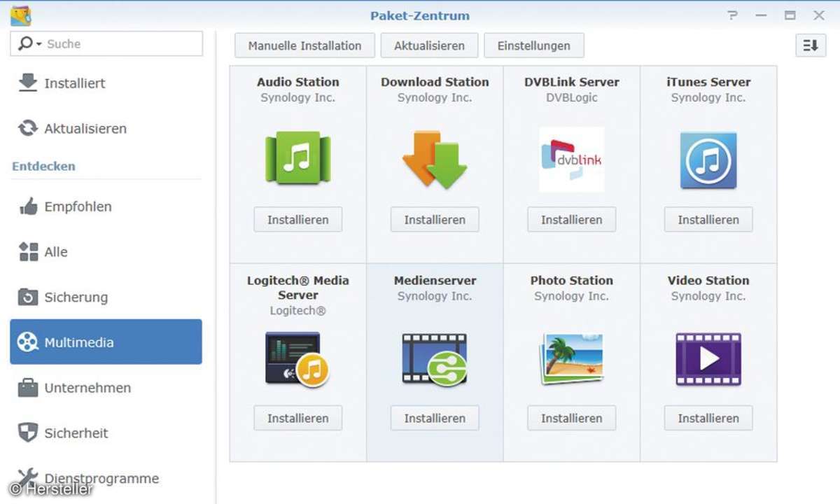Screen dimensions: 840x504
Task: Install the DVBLink Server package
Action: point(571,219)
